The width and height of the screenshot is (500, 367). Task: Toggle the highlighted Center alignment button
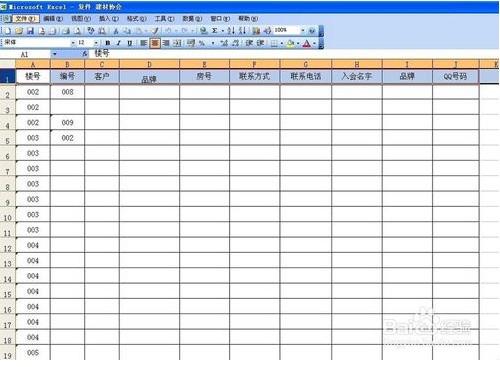pos(155,43)
